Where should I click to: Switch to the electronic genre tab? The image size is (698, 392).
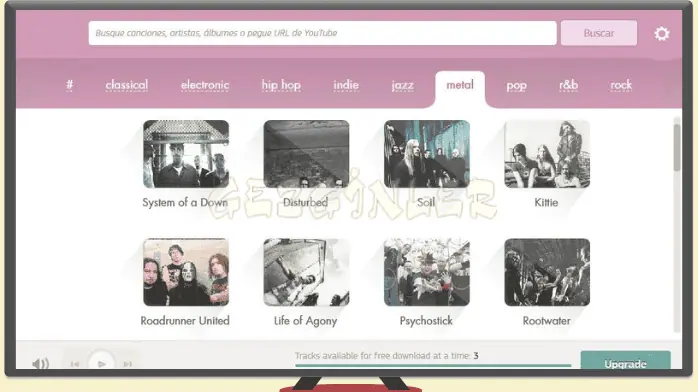click(x=205, y=85)
